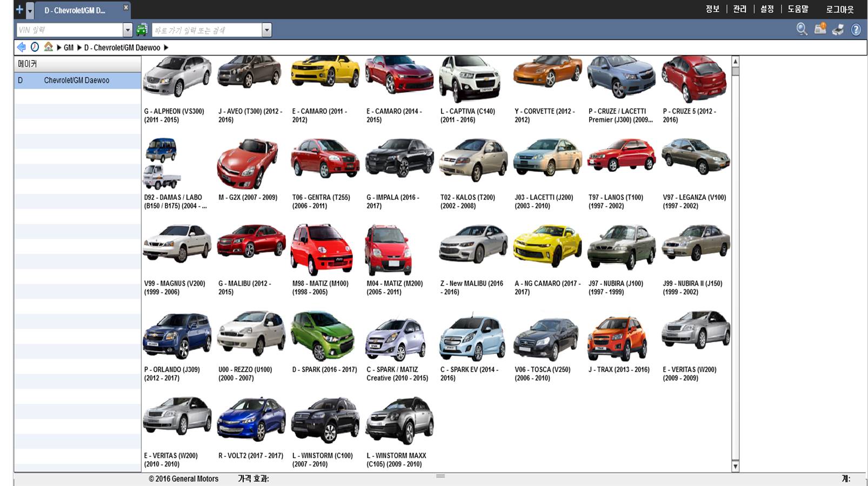Select the D - Chevrolet/GM D... tab
868x486 pixels.
pos(76,10)
